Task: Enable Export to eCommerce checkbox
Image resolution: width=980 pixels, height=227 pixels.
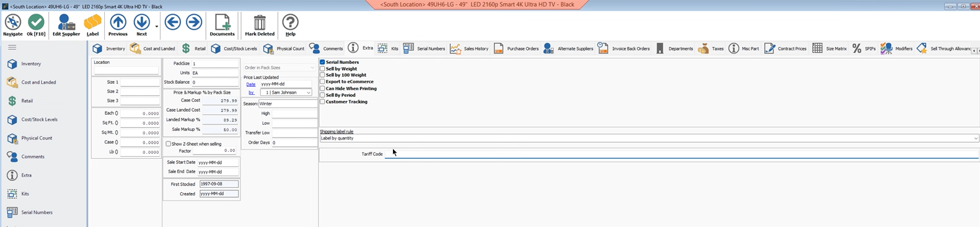Action: pos(322,82)
